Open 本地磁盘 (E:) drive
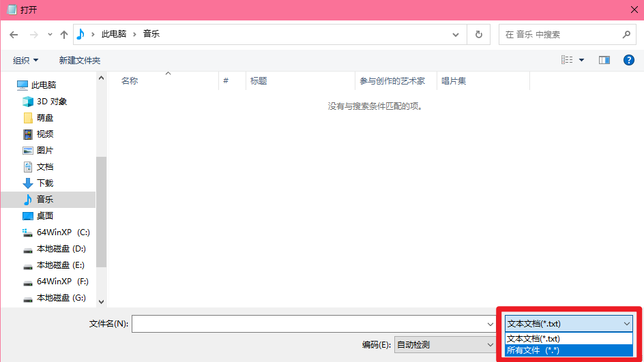This screenshot has height=362, width=644. pyautogui.click(x=54, y=265)
